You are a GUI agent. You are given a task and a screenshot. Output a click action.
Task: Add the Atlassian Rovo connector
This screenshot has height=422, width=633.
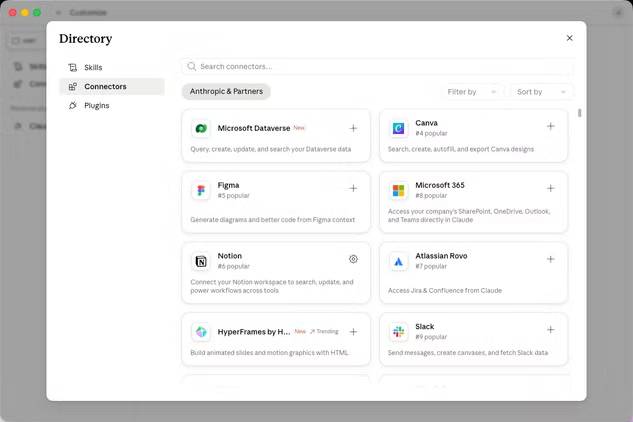coord(550,259)
